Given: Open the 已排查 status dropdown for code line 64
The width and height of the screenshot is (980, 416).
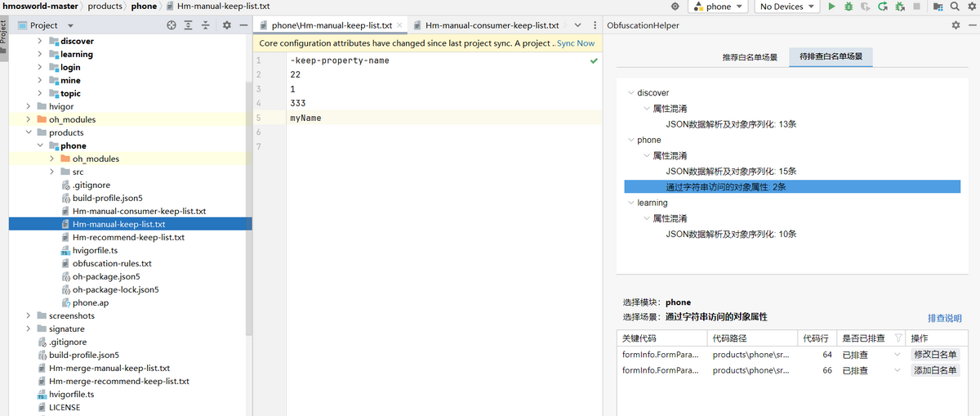Looking at the screenshot, I should pos(898,355).
